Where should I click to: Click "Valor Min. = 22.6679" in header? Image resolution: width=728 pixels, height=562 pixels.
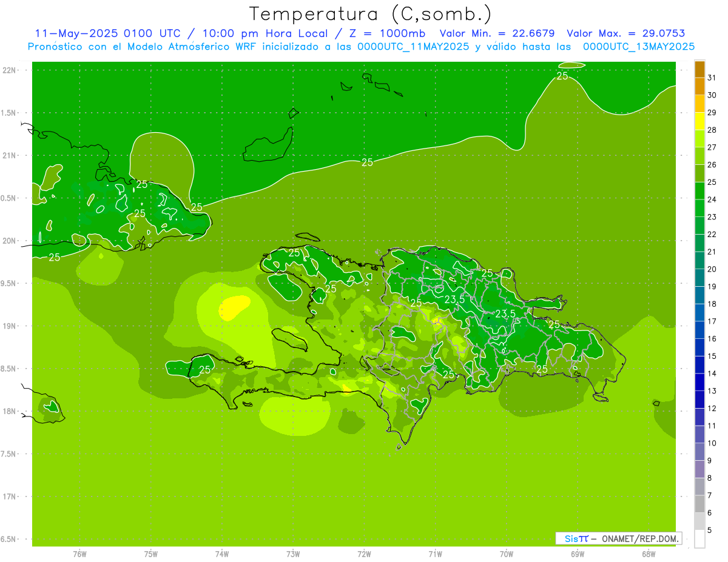(x=497, y=33)
